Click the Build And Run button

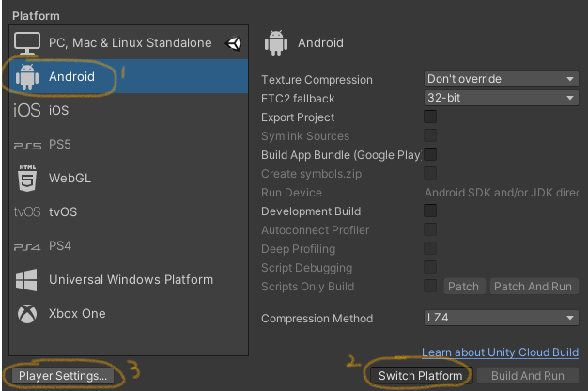pyautogui.click(x=528, y=376)
